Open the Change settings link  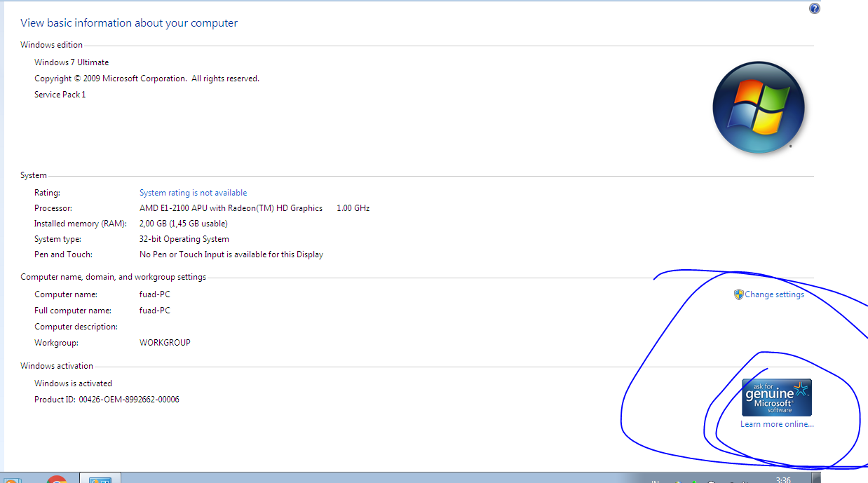point(774,294)
